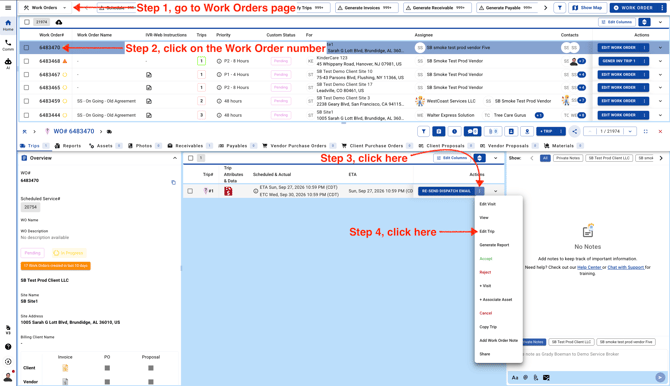Expand Trip #1 row chevron

[496, 191]
